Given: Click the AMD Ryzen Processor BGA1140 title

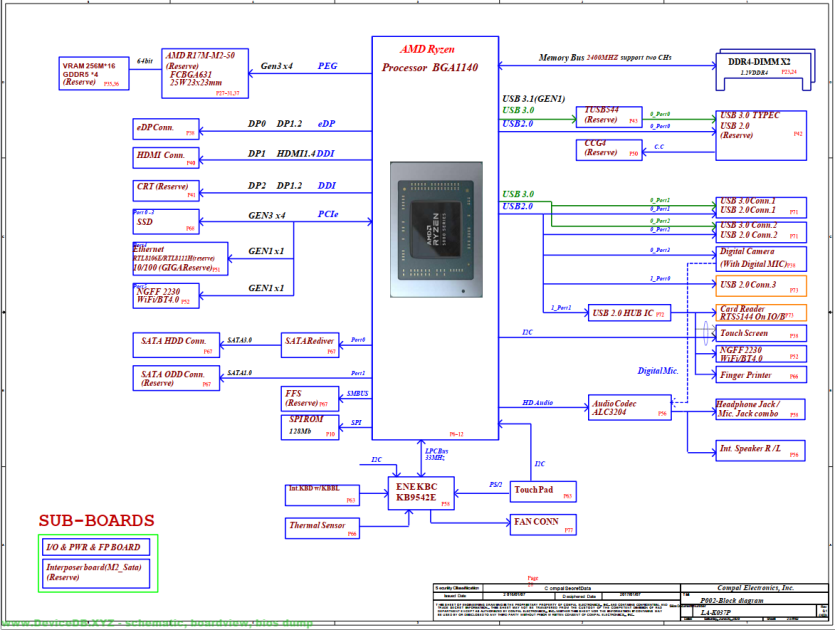Looking at the screenshot, I should [x=430, y=59].
